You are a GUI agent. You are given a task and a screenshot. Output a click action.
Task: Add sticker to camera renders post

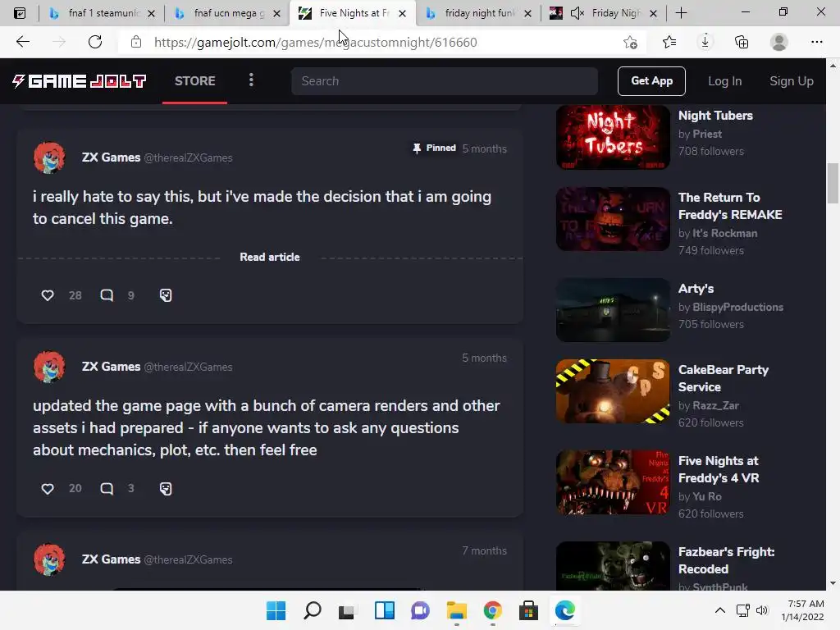[166, 489]
